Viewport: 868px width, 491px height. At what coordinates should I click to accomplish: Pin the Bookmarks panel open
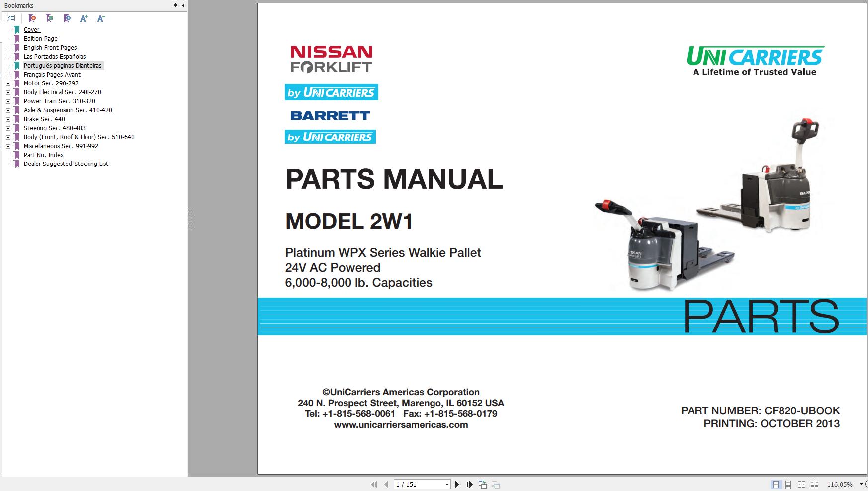(x=175, y=5)
